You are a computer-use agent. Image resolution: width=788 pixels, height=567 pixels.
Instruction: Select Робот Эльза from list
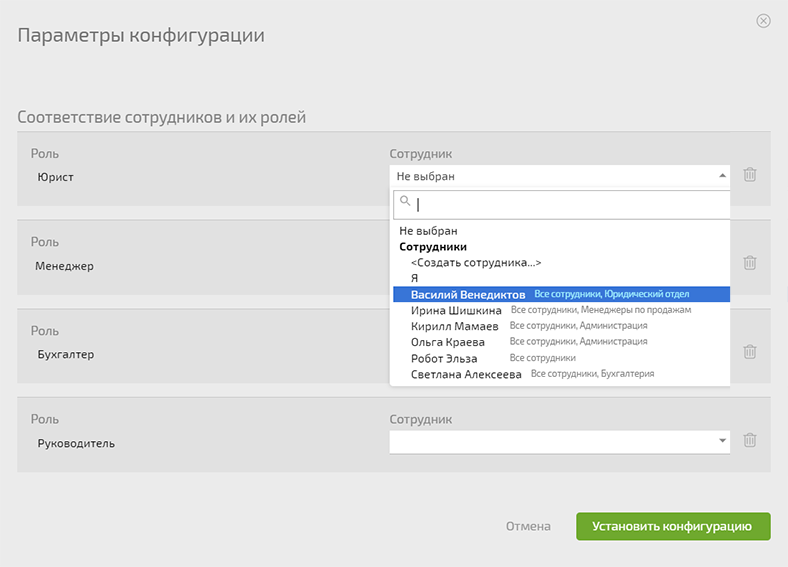click(x=561, y=358)
